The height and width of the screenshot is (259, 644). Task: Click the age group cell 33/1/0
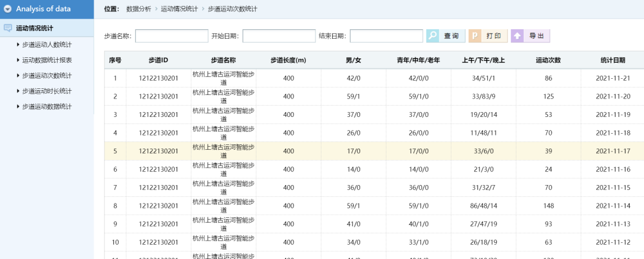click(419, 242)
